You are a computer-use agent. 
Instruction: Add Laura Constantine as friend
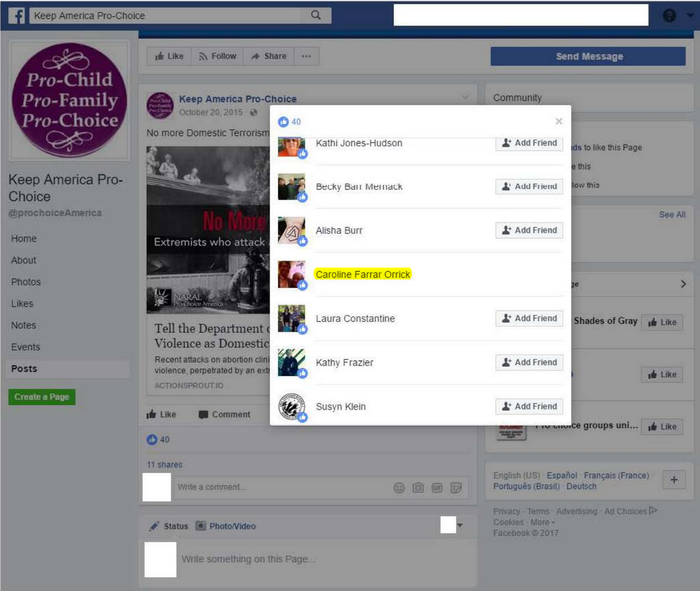pyautogui.click(x=529, y=318)
